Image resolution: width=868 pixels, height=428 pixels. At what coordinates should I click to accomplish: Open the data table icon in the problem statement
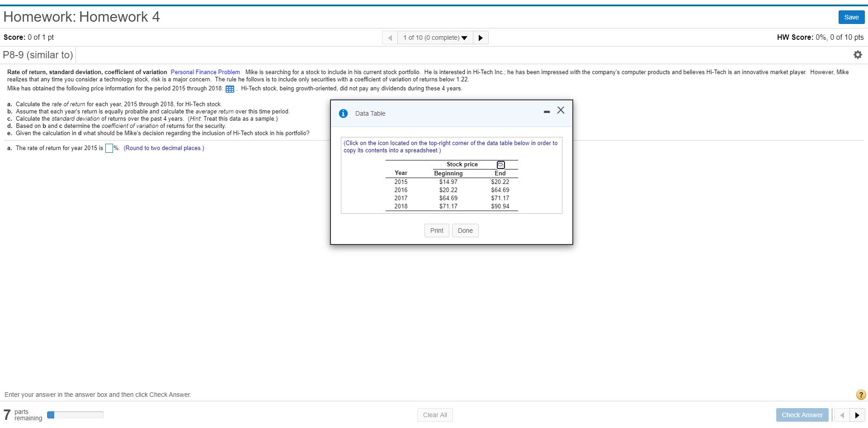[x=230, y=89]
